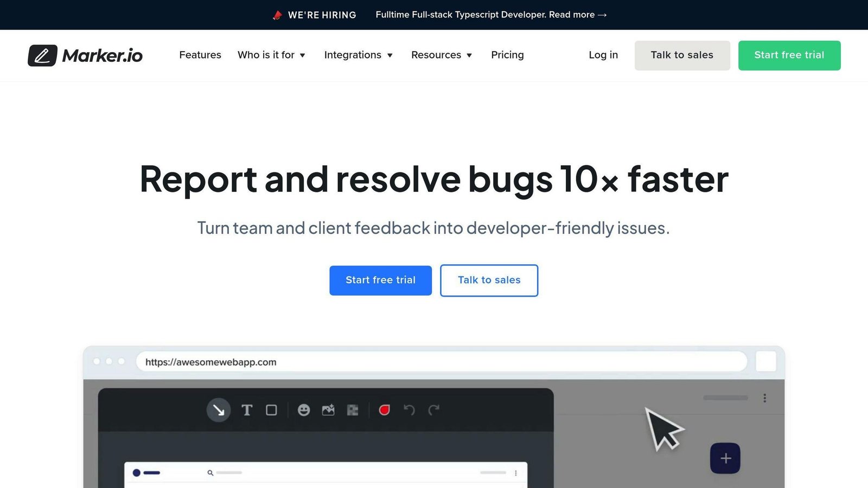Click the outlined Talk to sales button

tap(489, 280)
